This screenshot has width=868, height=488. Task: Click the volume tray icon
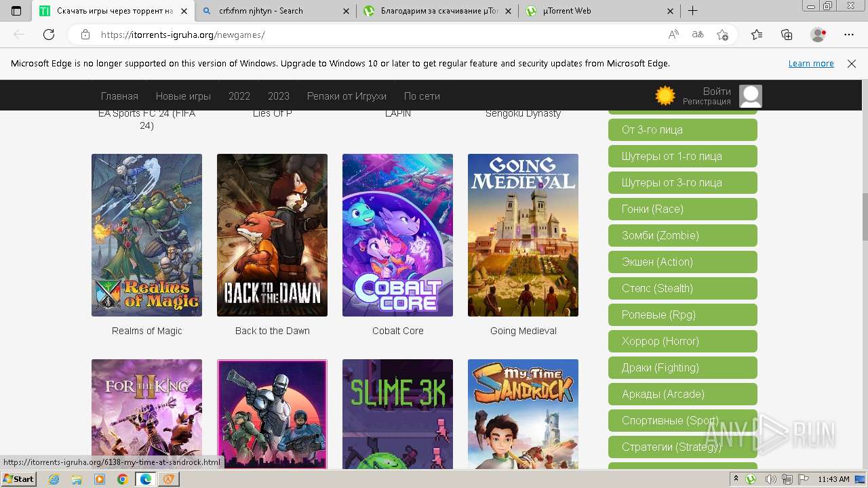[771, 479]
